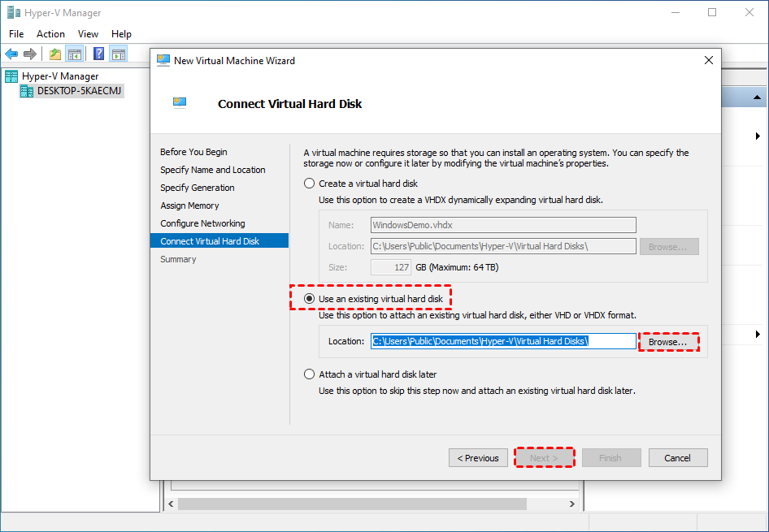Click the Previous button
The width and height of the screenshot is (769, 532).
pos(478,458)
